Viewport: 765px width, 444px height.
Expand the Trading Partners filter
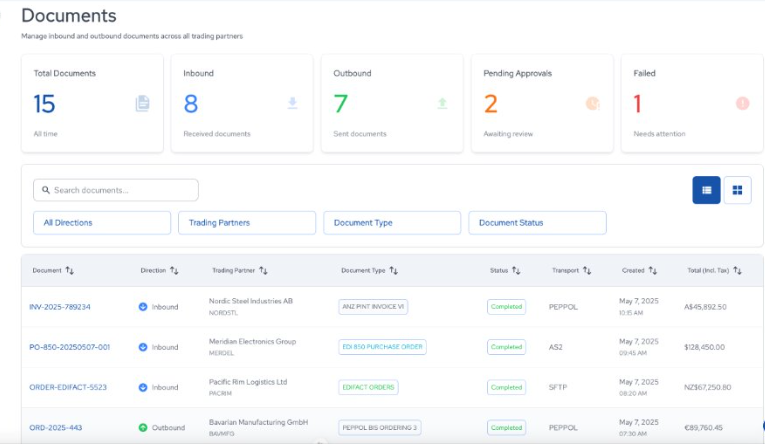tap(246, 223)
